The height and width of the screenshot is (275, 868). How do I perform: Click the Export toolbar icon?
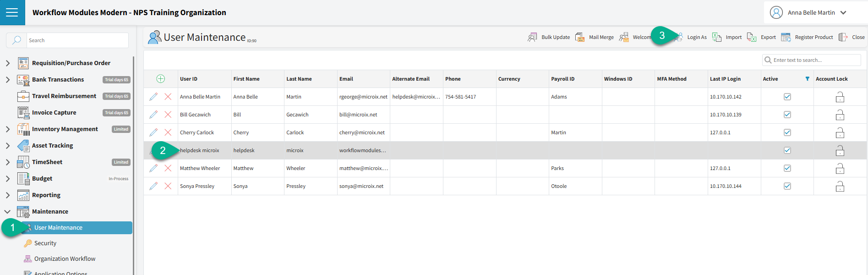(752, 37)
